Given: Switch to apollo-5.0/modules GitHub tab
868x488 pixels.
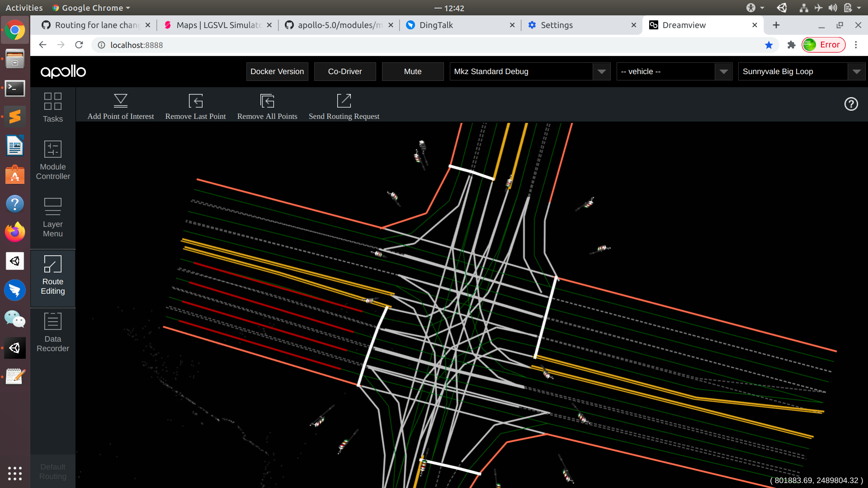Looking at the screenshot, I should coord(340,25).
